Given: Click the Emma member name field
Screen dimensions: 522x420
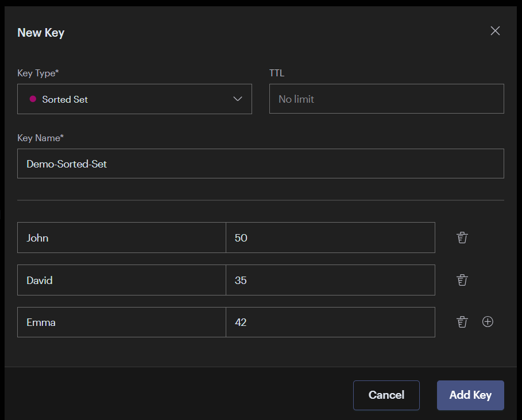Looking at the screenshot, I should pos(121,322).
